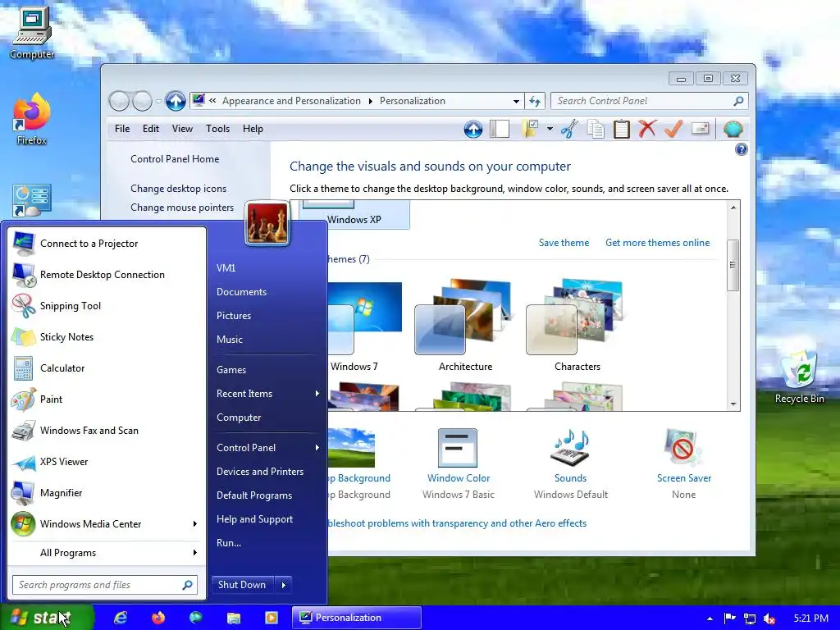Open Internet Explorer from the taskbar
The image size is (840, 630).
(x=121, y=618)
